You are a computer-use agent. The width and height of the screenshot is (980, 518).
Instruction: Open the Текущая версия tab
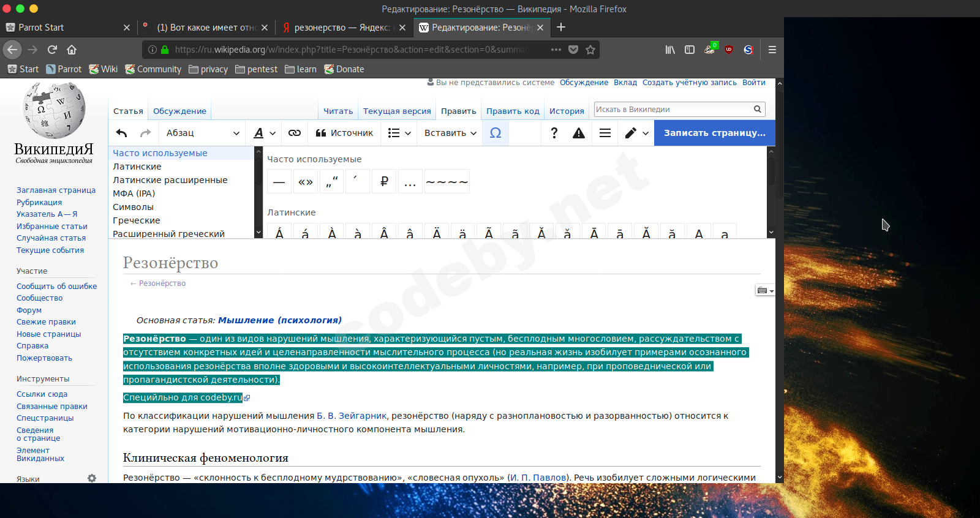397,111
